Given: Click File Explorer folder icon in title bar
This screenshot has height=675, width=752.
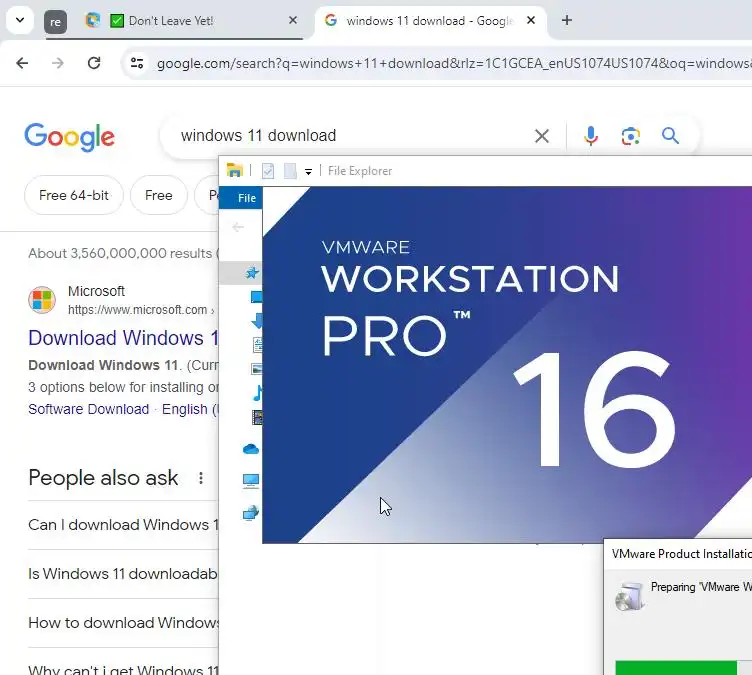Looking at the screenshot, I should (235, 170).
